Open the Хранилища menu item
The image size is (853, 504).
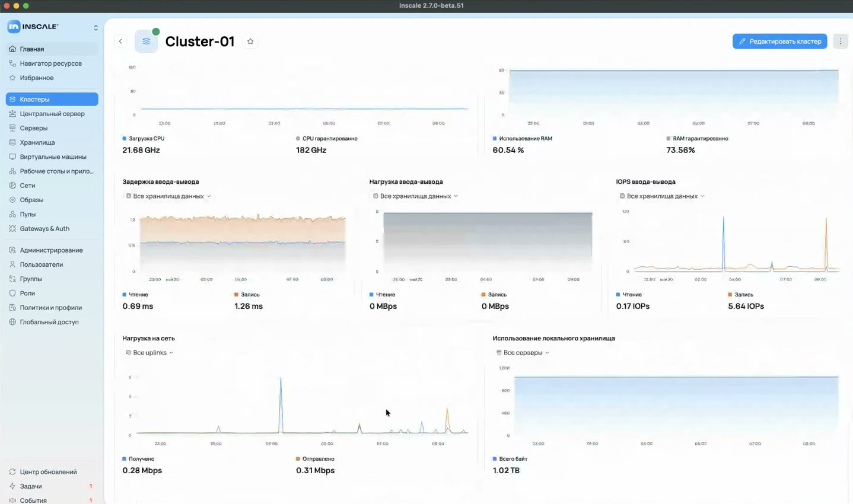tap(52, 142)
